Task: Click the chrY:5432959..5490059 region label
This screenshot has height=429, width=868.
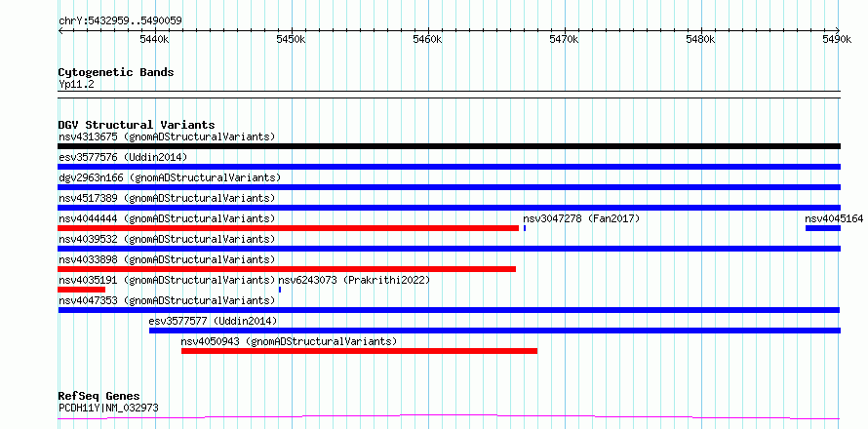Action: (x=120, y=21)
